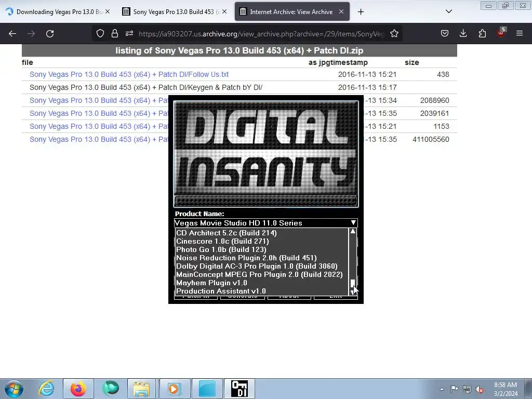This screenshot has width=532, height=399.
Task: Open the Firefox downloads panel
Action: click(463, 33)
